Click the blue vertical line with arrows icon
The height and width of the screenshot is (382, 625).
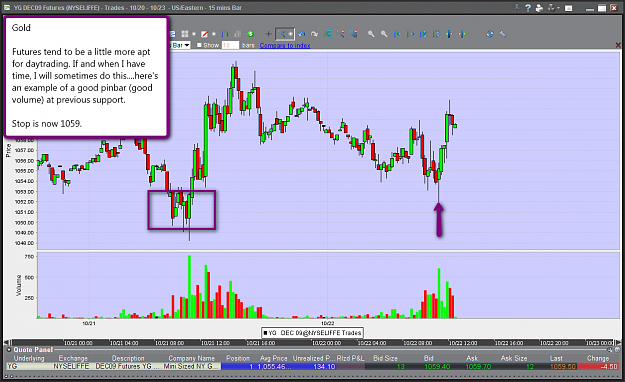point(449,34)
